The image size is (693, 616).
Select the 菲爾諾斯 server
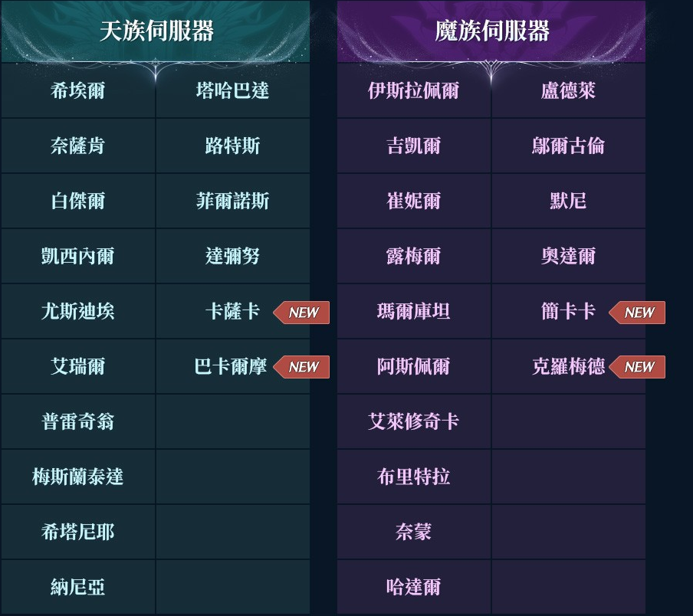tap(232, 202)
